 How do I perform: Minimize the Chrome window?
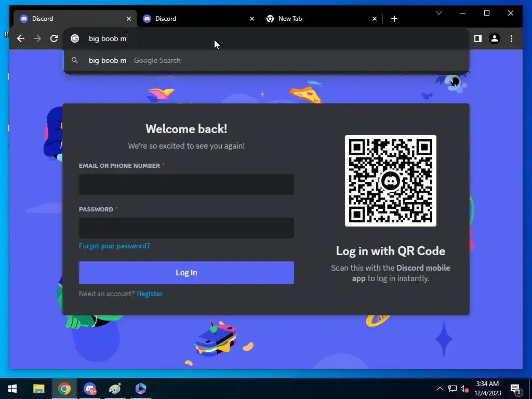pyautogui.click(x=463, y=13)
